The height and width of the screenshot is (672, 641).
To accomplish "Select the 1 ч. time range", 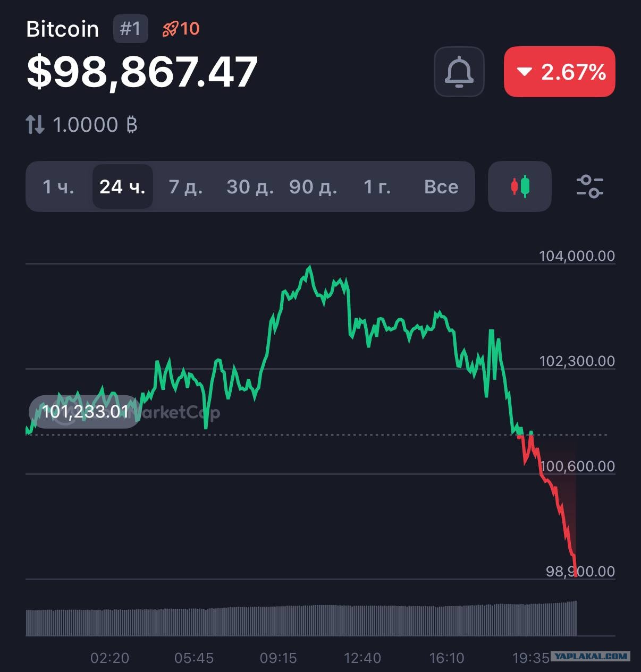I will [58, 186].
